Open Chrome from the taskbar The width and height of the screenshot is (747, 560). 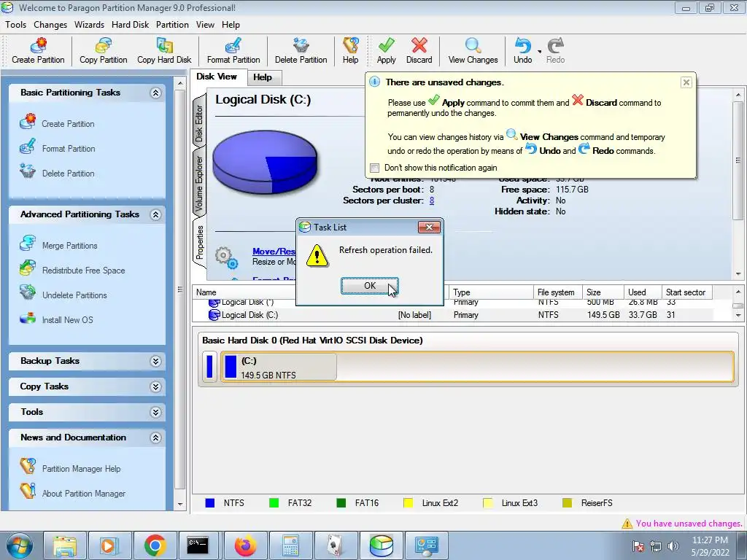click(x=155, y=545)
